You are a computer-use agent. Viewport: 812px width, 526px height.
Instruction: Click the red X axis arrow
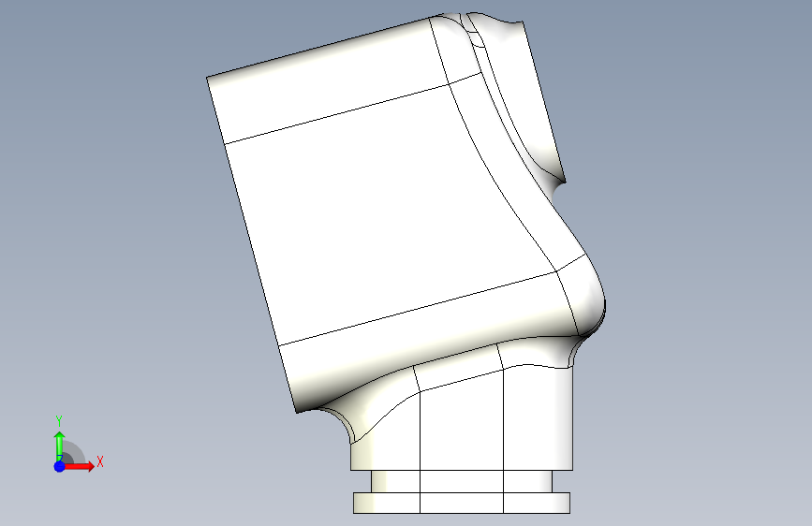[79, 466]
